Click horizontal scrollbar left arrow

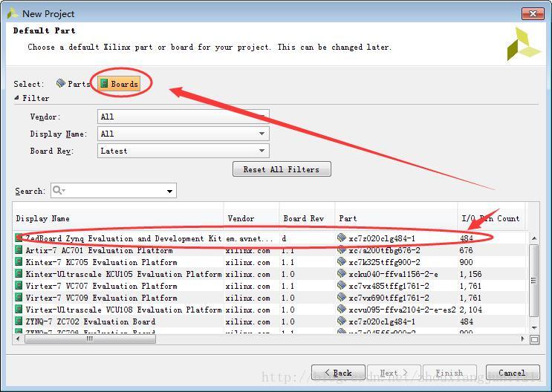point(18,339)
